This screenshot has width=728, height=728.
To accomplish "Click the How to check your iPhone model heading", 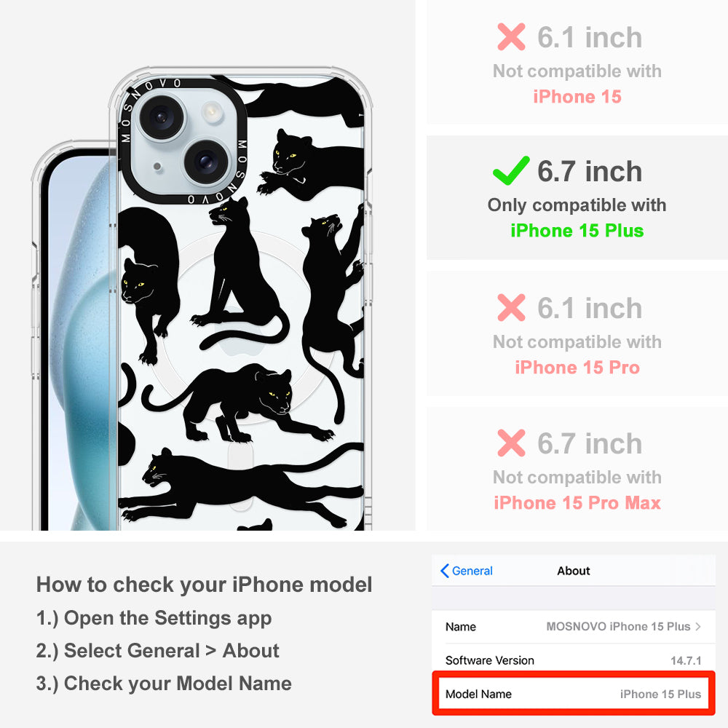I will point(205,585).
